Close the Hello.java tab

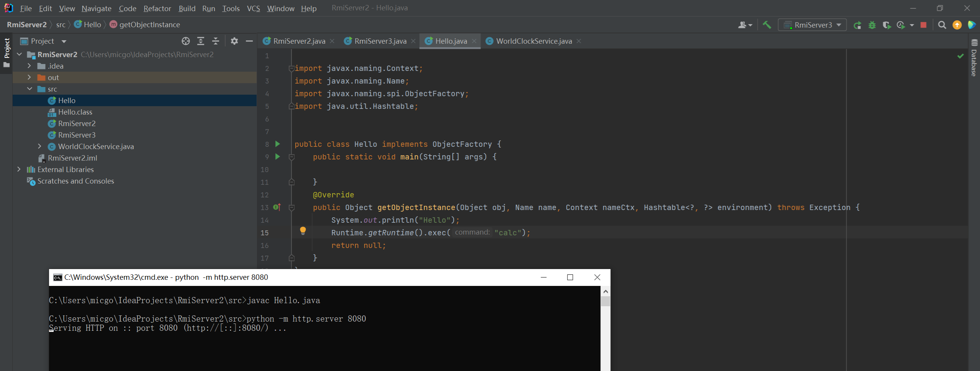(474, 41)
